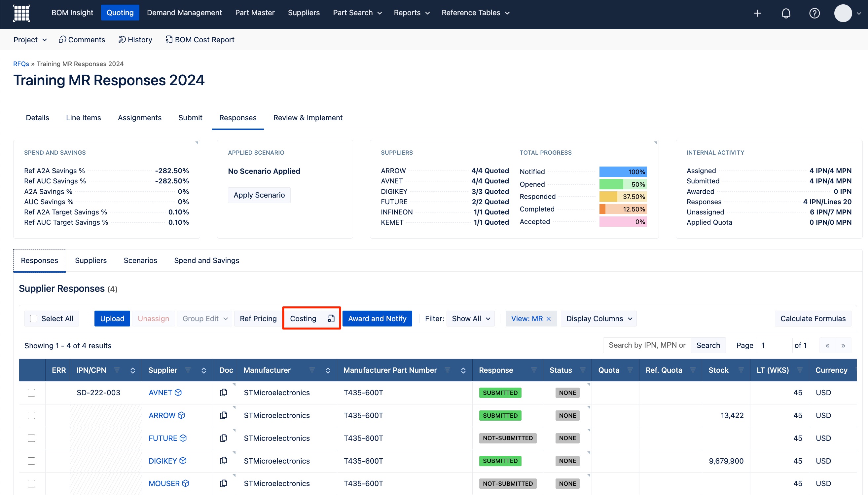This screenshot has width=868, height=495.
Task: Focus the Search by IPN, MPN field
Action: (x=647, y=345)
